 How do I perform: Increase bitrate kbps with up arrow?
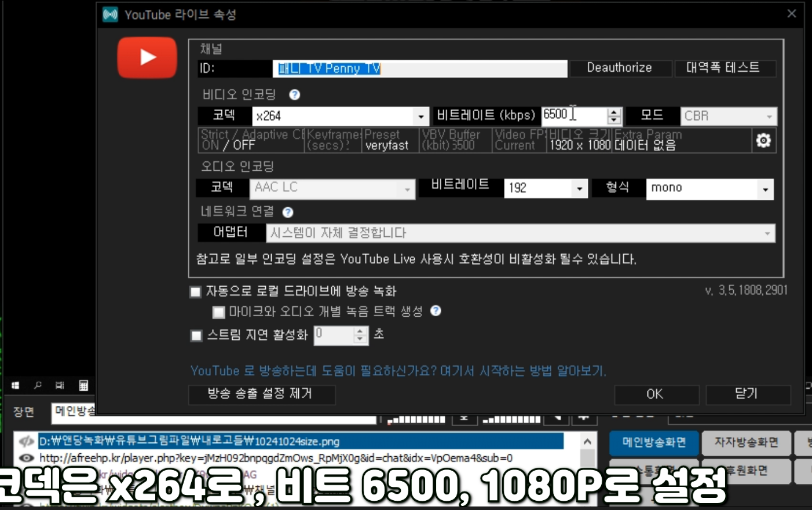[x=615, y=112]
